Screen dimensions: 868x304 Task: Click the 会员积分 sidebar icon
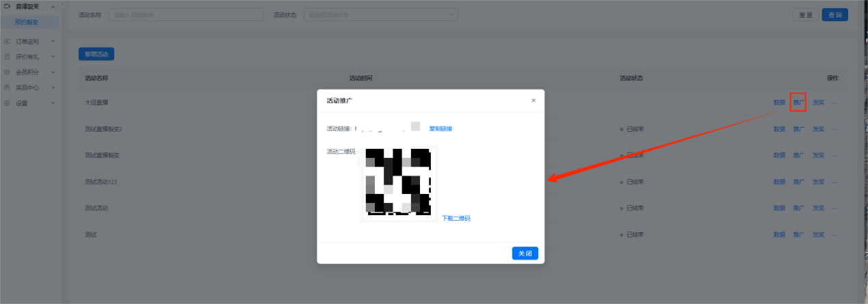7,72
